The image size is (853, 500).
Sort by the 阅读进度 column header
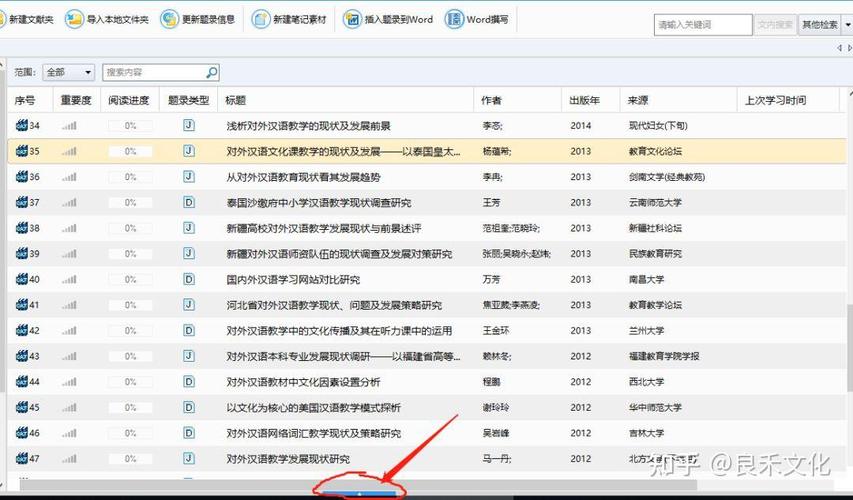[128, 100]
